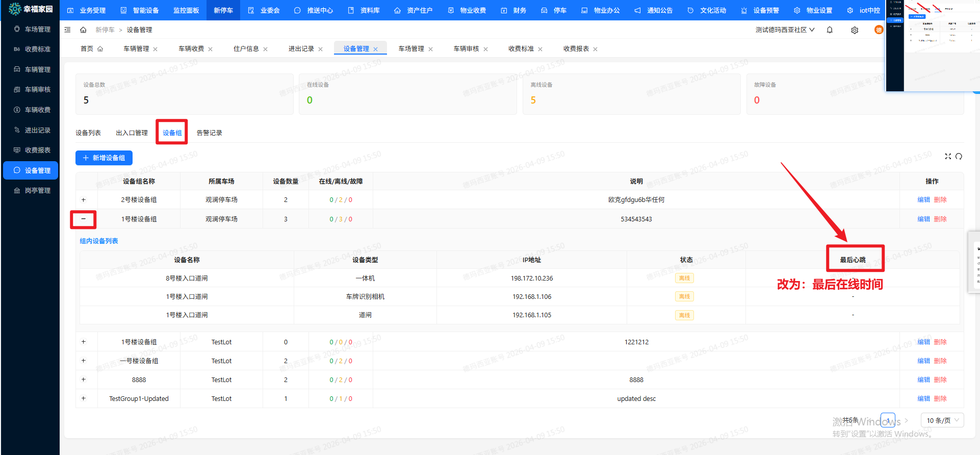Click 编辑 for the 8888 group
Viewport: 980px width, 455px height.
pyautogui.click(x=923, y=380)
